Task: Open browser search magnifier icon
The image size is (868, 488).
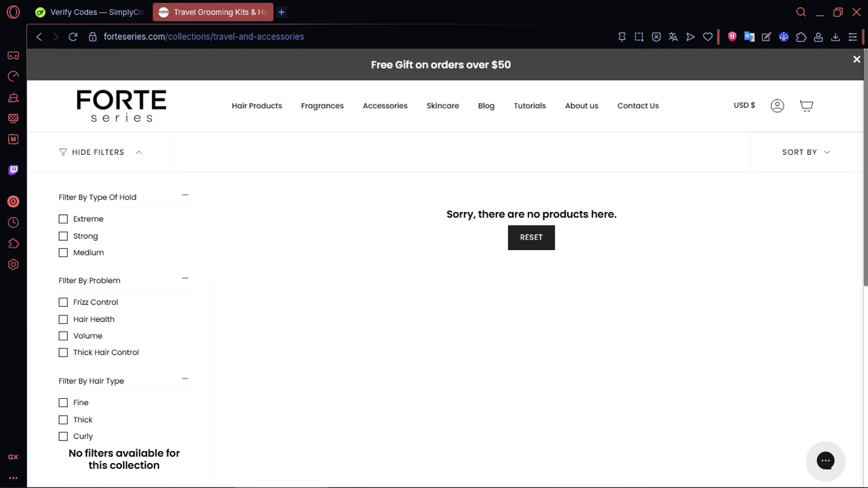Action: pyautogui.click(x=801, y=12)
